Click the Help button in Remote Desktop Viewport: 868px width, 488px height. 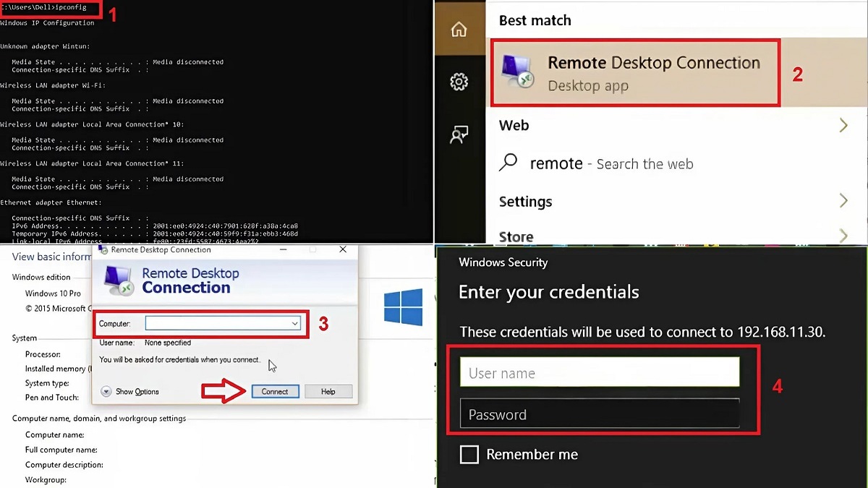pos(328,391)
